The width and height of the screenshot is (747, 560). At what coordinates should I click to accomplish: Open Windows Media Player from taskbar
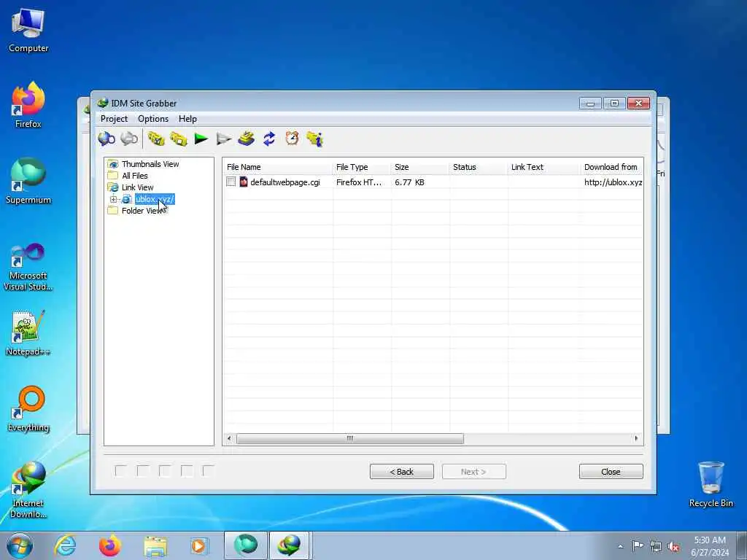[198, 546]
